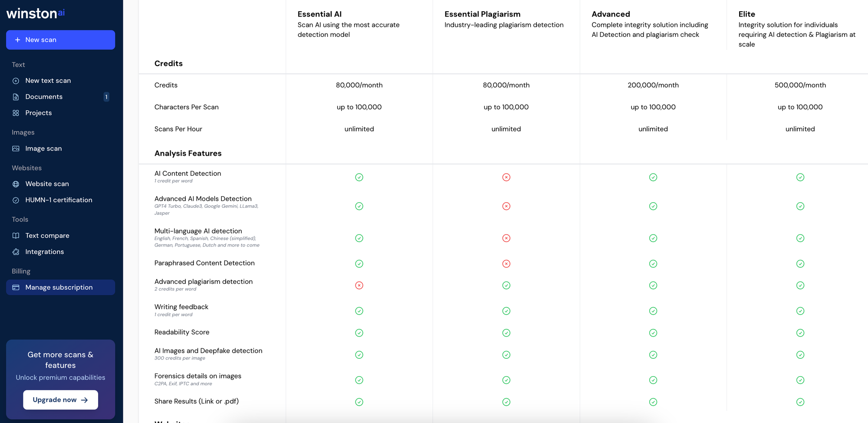The image size is (868, 423).
Task: Click the Projects grid icon
Action: (x=16, y=113)
